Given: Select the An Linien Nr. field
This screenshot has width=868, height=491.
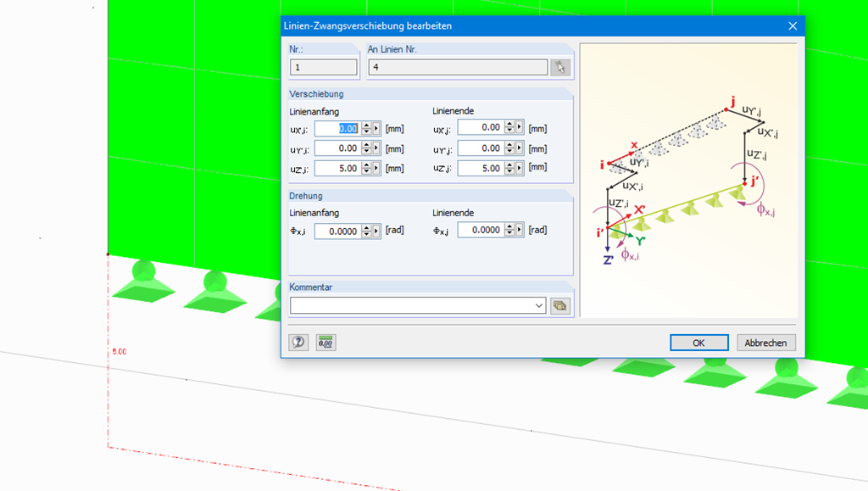Looking at the screenshot, I should (458, 68).
